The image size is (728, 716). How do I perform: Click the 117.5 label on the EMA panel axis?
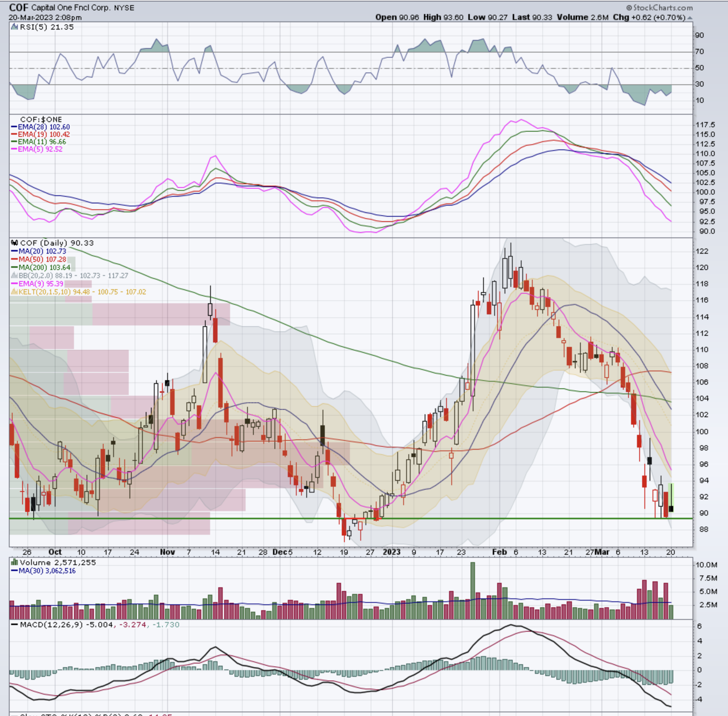click(x=705, y=125)
